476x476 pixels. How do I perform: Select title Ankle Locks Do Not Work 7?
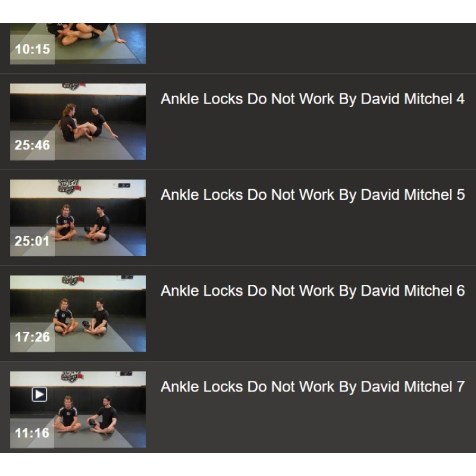[313, 387]
